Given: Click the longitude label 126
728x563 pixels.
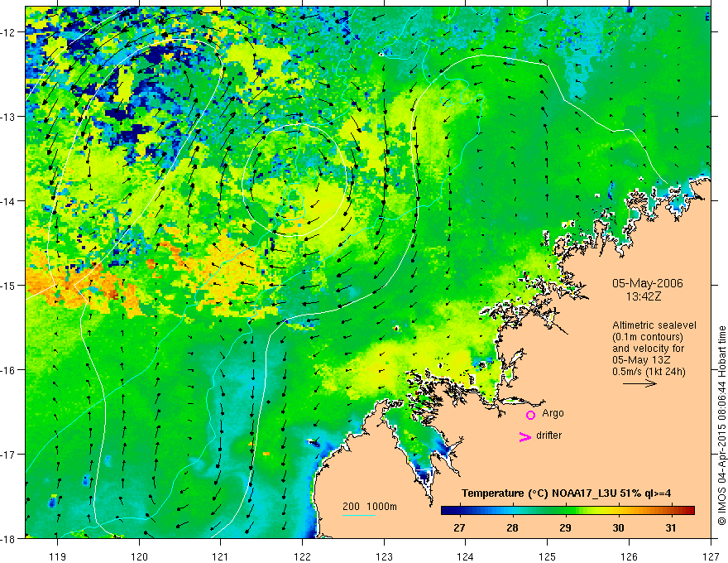Looking at the screenshot, I should point(629,556).
